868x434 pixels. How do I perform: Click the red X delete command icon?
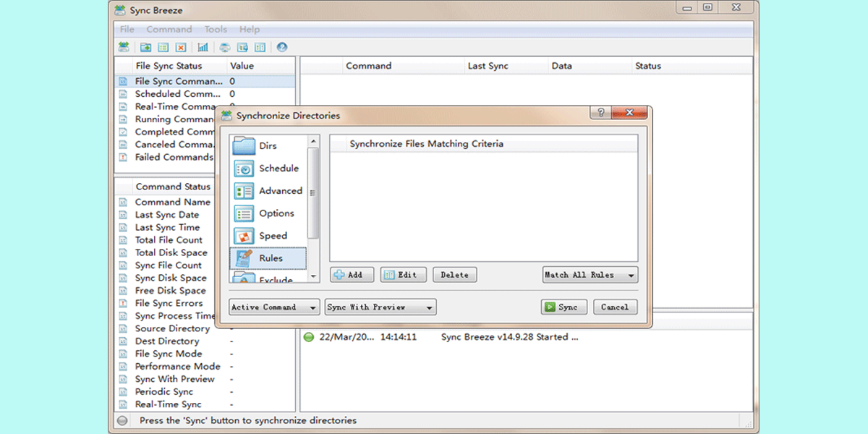point(181,48)
